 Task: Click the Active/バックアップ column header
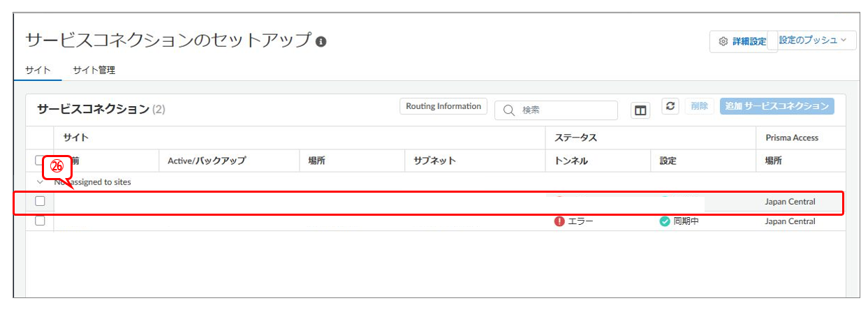[x=207, y=161]
